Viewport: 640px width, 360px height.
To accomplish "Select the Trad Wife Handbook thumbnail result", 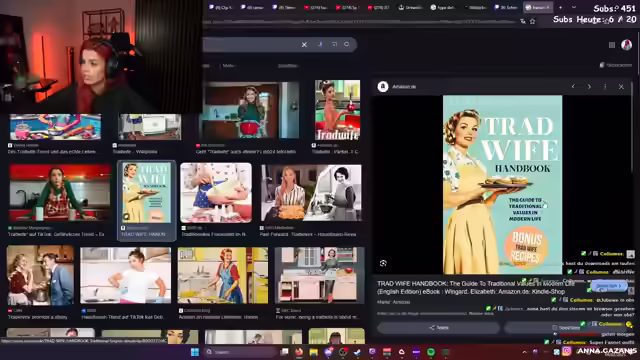I will pyautogui.click(x=147, y=193).
